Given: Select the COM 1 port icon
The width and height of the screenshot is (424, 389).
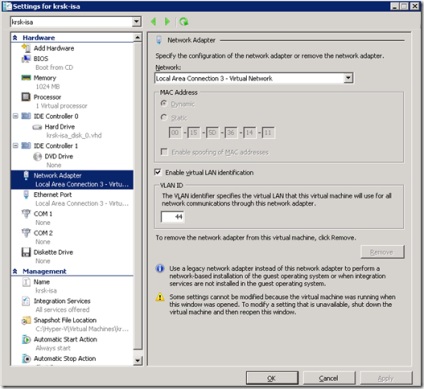Looking at the screenshot, I should pyautogui.click(x=26, y=214).
